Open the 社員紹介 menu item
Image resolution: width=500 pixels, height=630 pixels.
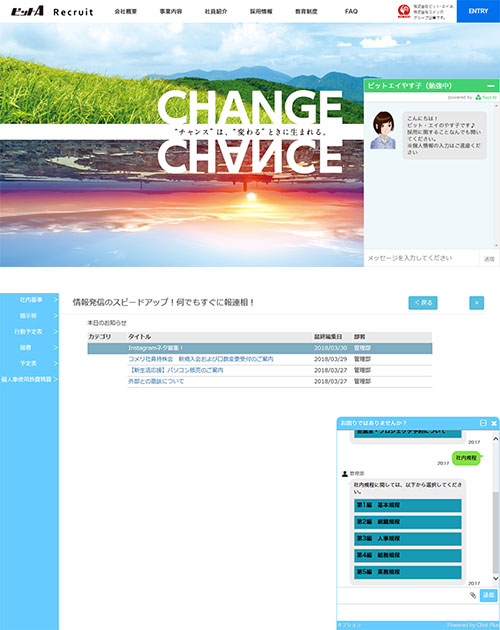tap(216, 11)
